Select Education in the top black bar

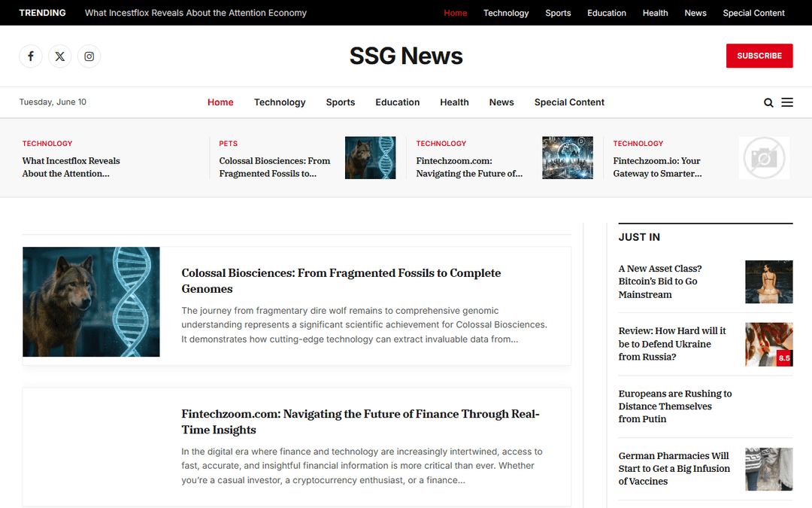(607, 13)
